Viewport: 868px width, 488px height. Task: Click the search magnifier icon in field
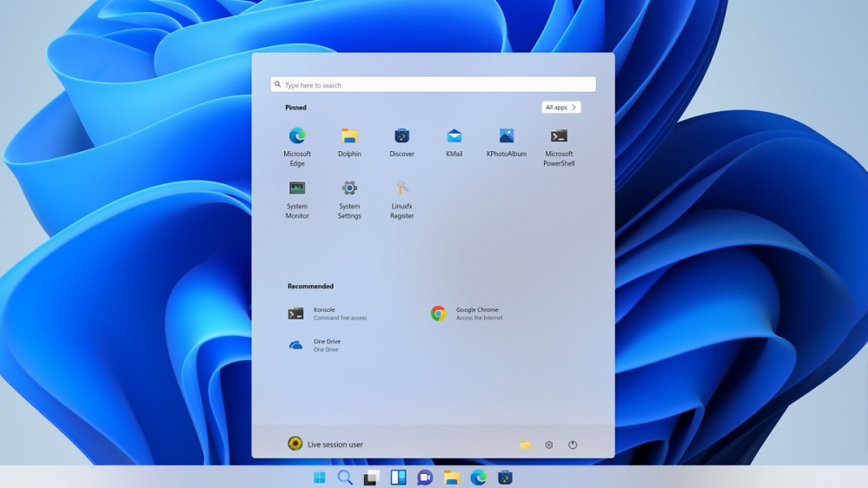[278, 84]
